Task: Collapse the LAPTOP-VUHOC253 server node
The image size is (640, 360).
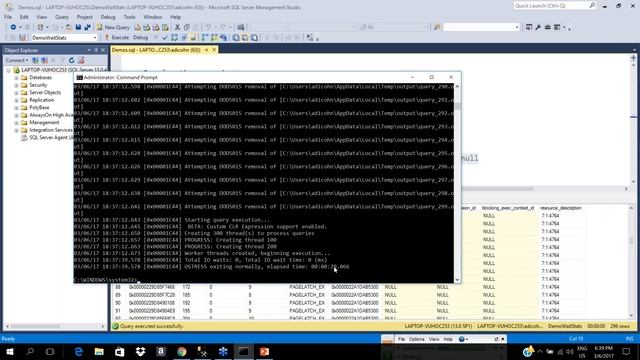Action: click(9, 70)
